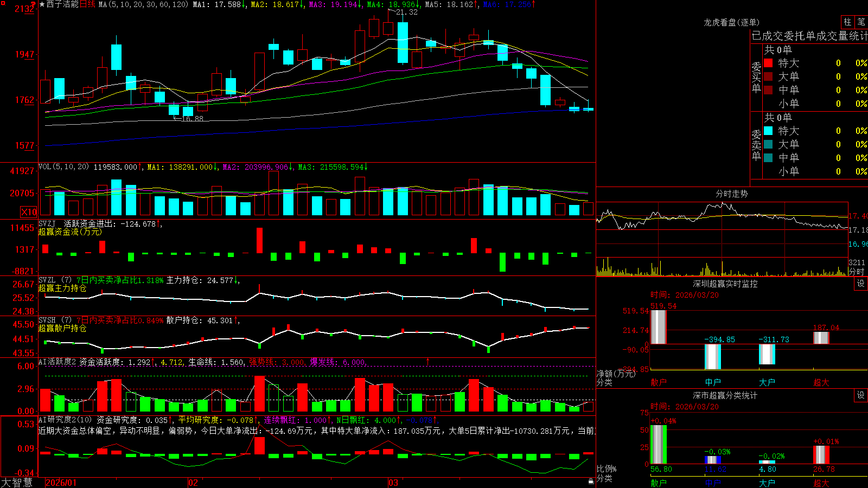Click 强势线: 3.000 label
868x488 pixels.
(x=277, y=362)
